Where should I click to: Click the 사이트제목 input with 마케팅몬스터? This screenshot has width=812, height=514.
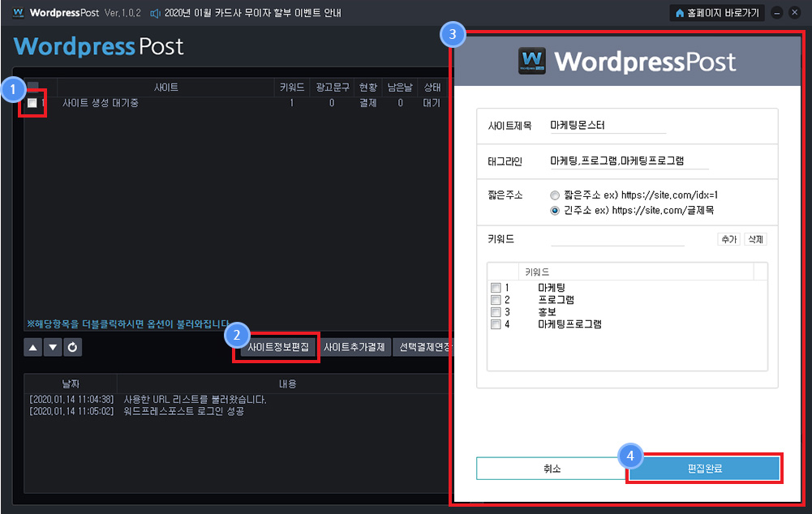[608, 126]
